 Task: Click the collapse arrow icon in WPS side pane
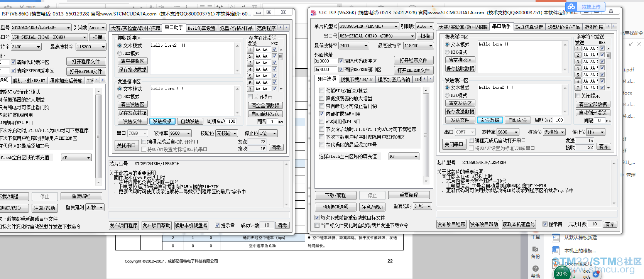click(631, 44)
